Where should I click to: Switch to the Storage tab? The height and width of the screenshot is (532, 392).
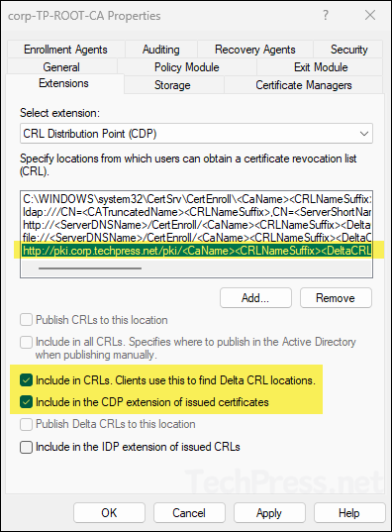click(172, 85)
